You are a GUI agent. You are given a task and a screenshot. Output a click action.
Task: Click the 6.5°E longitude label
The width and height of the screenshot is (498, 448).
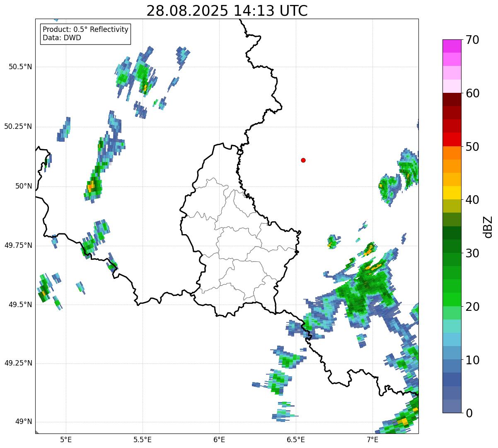point(296,440)
